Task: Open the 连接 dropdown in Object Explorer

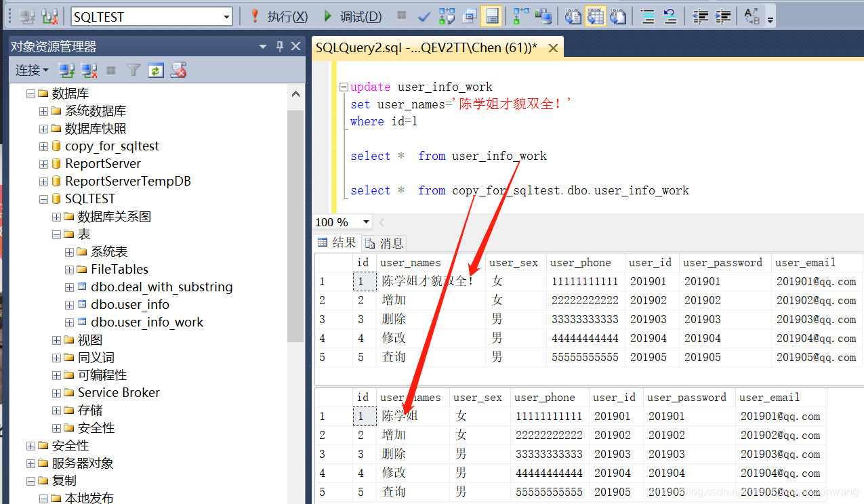Action: (x=32, y=70)
